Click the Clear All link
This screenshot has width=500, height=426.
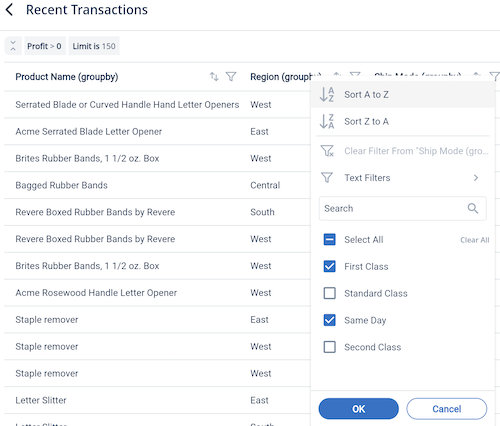point(475,240)
